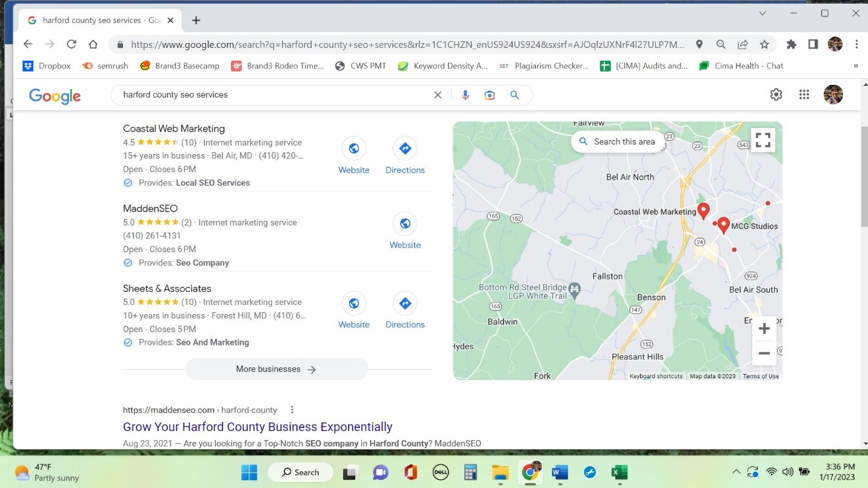Visit Sheets & Associates website
The image size is (868, 488).
[x=354, y=310]
